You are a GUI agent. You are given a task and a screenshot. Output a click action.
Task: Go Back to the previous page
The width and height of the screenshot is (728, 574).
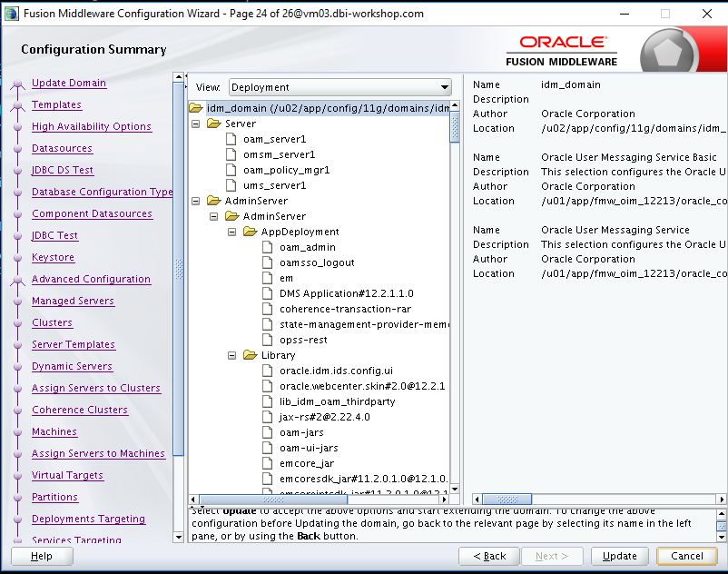[489, 556]
